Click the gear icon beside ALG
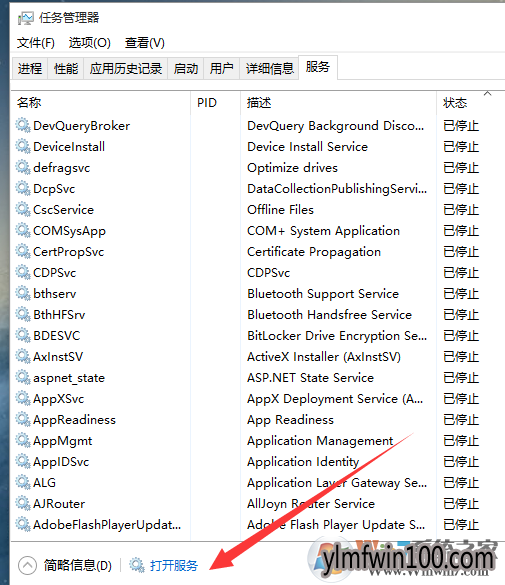 [23, 482]
